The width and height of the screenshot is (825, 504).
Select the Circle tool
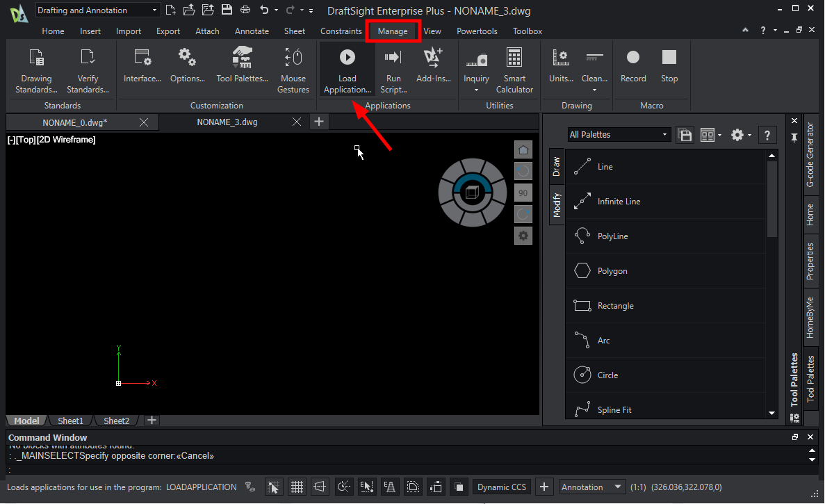click(x=666, y=375)
